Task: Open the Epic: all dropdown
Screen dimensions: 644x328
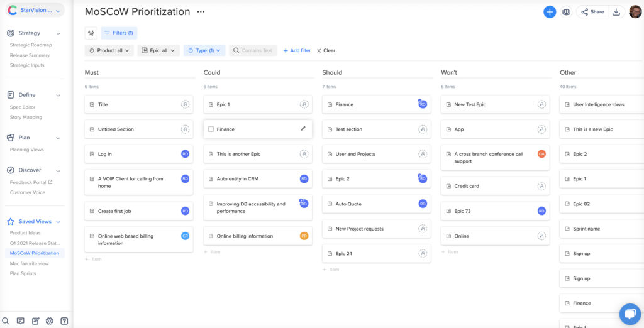Action: coord(158,50)
